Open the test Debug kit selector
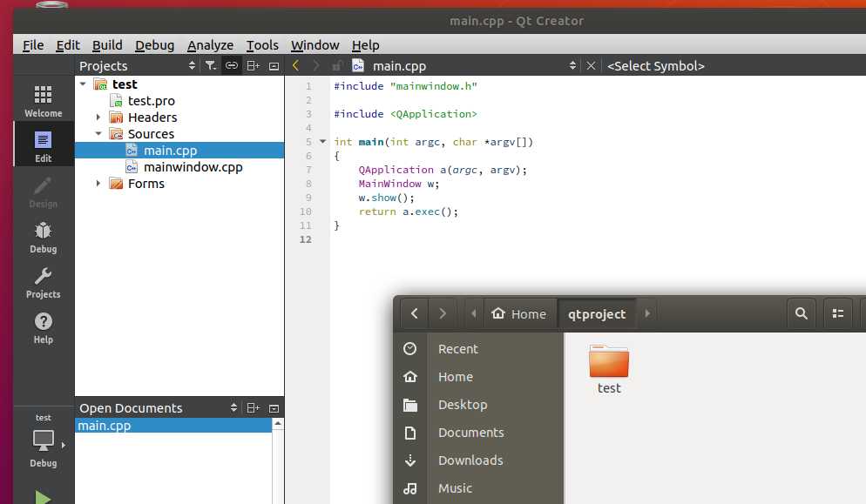866x504 pixels. pos(43,440)
